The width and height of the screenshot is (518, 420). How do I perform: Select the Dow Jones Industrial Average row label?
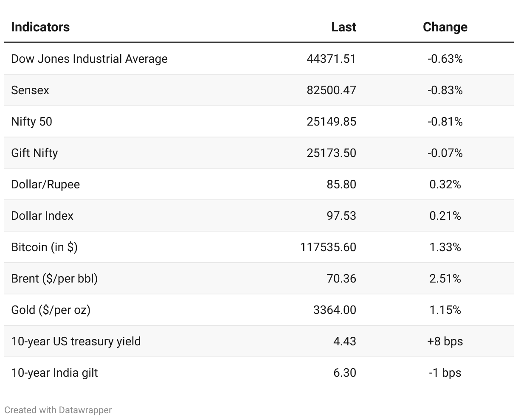(x=89, y=59)
